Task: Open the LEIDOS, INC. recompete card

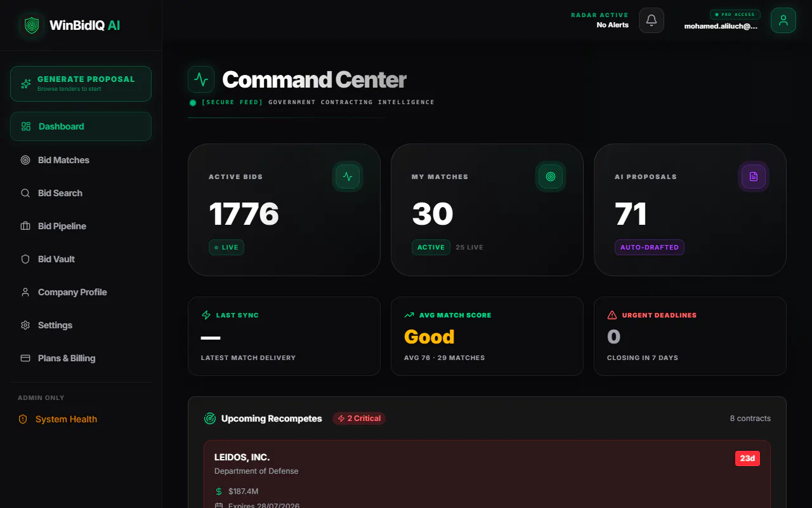Action: coord(487,475)
